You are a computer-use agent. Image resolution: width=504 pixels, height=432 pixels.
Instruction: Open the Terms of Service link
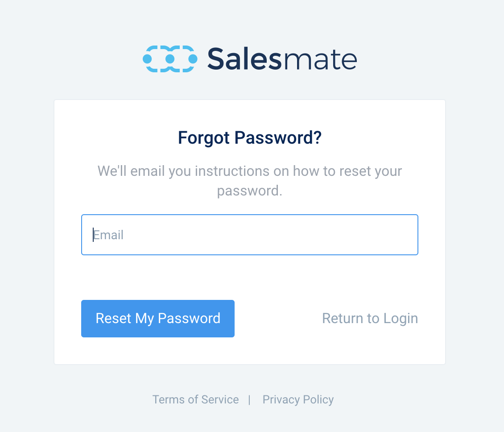195,399
